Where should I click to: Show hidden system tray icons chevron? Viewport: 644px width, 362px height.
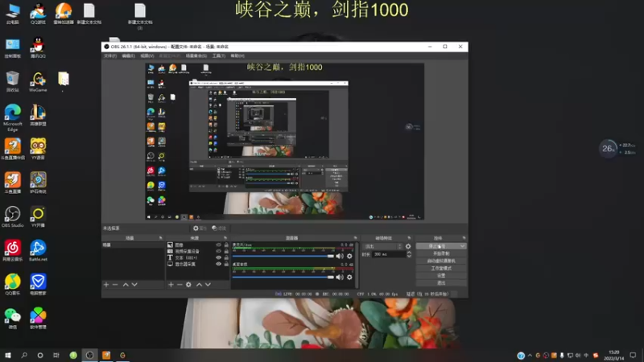pos(530,355)
